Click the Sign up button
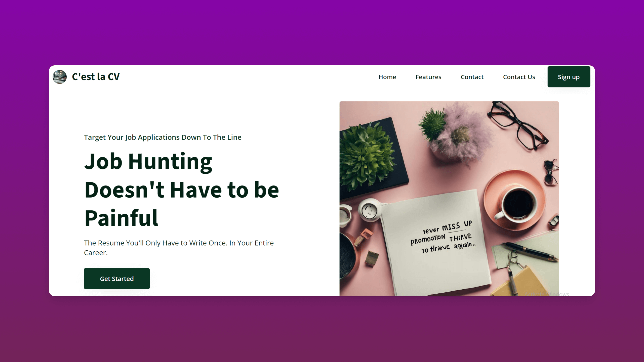Image resolution: width=644 pixels, height=362 pixels. click(569, 77)
